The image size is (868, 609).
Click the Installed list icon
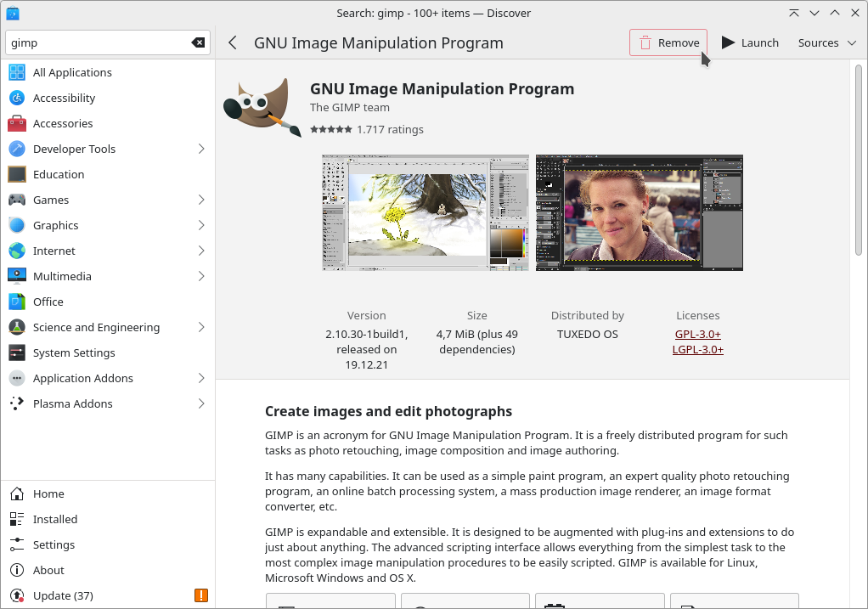pos(17,519)
